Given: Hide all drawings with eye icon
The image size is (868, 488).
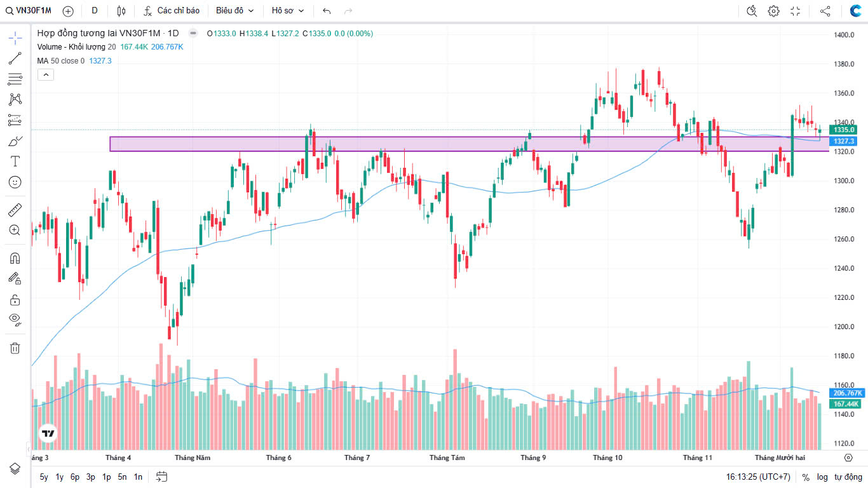Looking at the screenshot, I should (15, 320).
